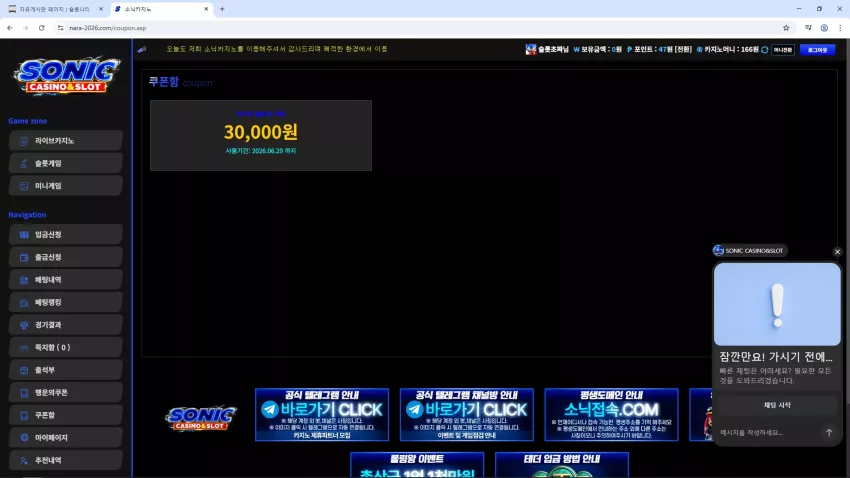The height and width of the screenshot is (478, 850).
Task: Click the announcement megaphone icon
Action: coord(142,49)
